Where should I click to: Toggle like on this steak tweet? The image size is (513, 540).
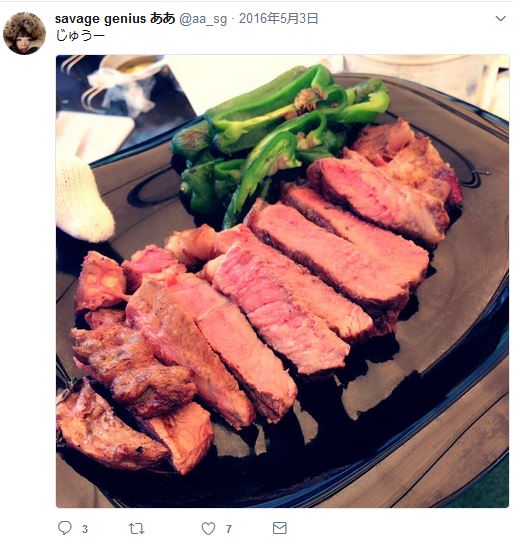tap(208, 528)
